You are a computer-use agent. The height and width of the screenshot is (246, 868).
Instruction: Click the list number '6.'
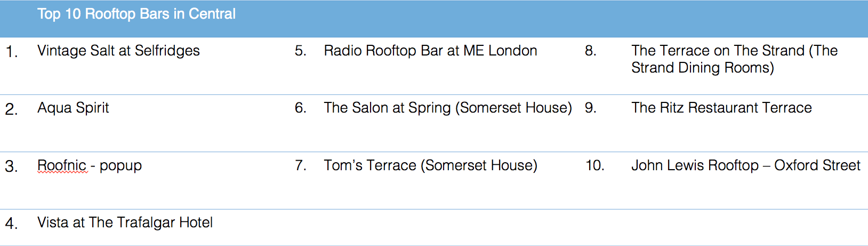pos(301,108)
